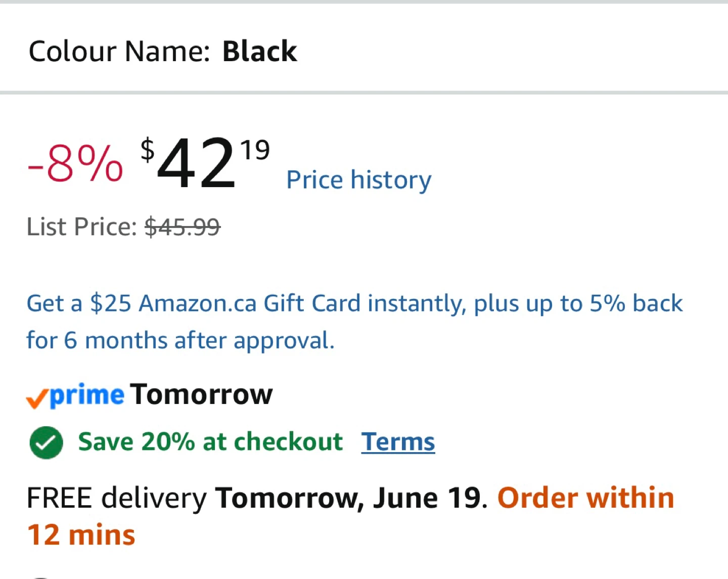This screenshot has height=579, width=728.
Task: Tap the prime wordmark text
Action: tap(87, 395)
